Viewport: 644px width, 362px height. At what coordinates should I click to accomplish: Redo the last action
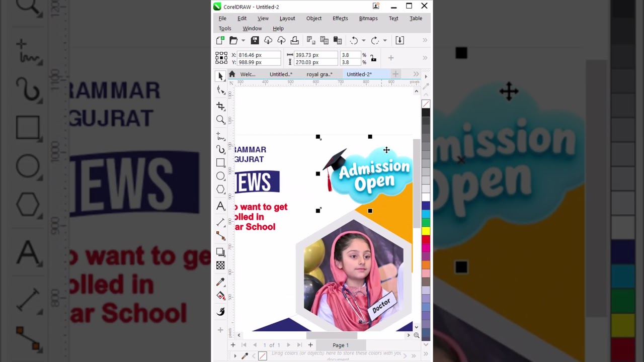pos(375,40)
